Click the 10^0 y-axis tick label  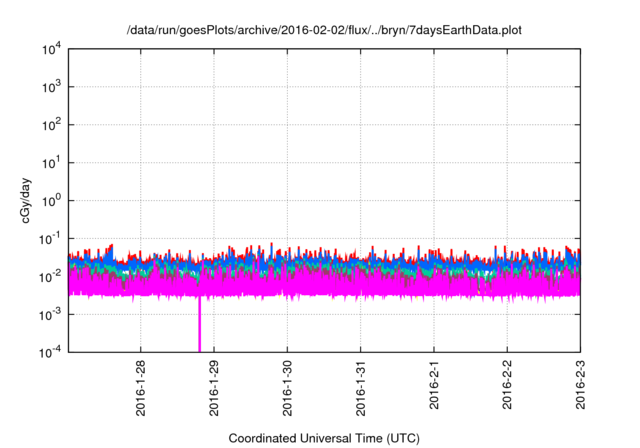tap(52, 201)
